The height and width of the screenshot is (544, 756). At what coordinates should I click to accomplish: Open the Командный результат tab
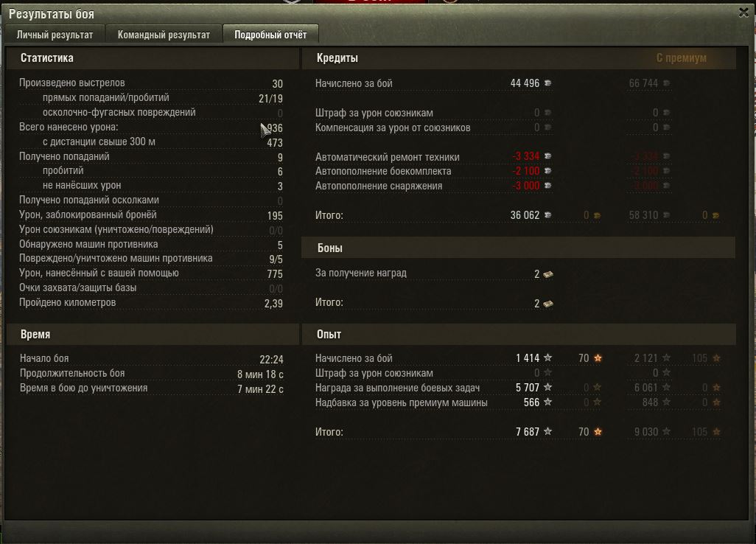164,35
